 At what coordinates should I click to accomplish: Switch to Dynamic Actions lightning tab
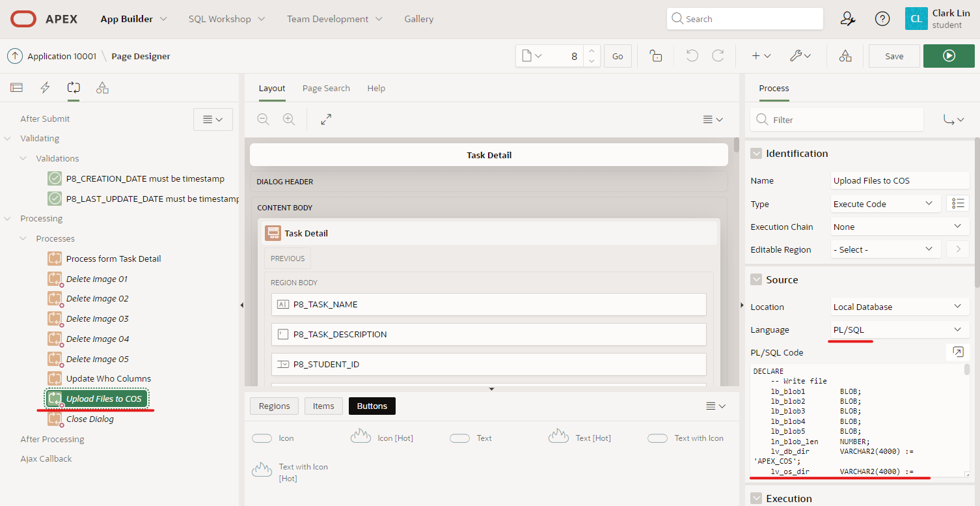tap(45, 88)
